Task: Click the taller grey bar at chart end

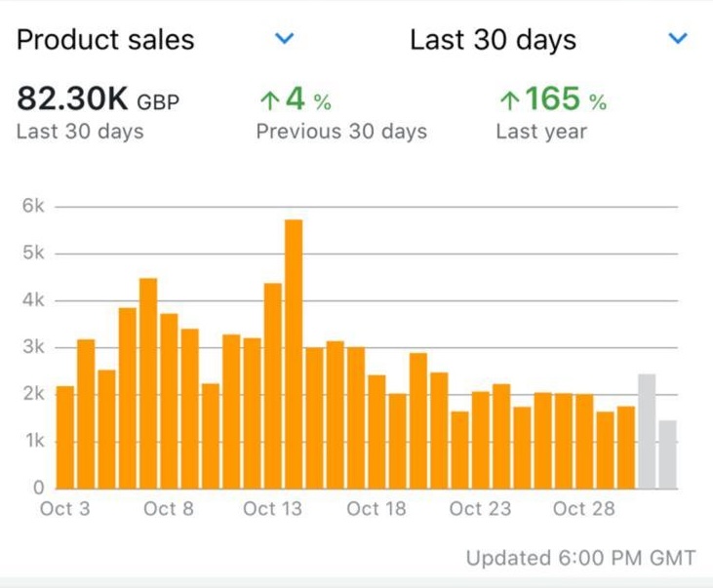Action: pyautogui.click(x=647, y=430)
